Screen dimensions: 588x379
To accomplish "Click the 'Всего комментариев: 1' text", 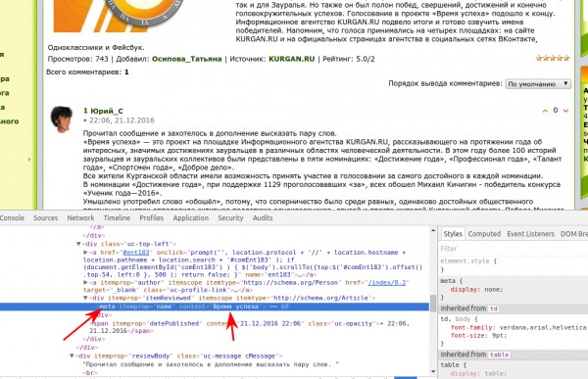I will point(87,71).
